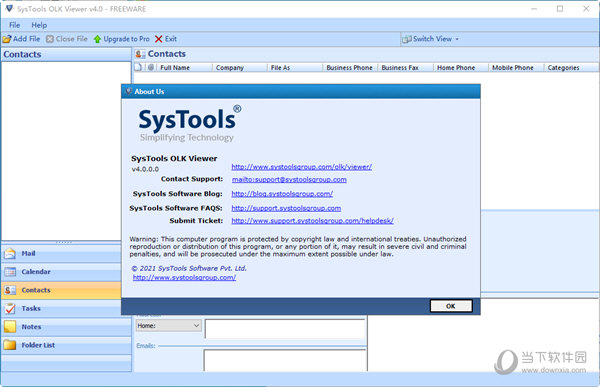Open the support.systoolsgroup.com FAQs link
600x387 pixels.
coord(286,208)
